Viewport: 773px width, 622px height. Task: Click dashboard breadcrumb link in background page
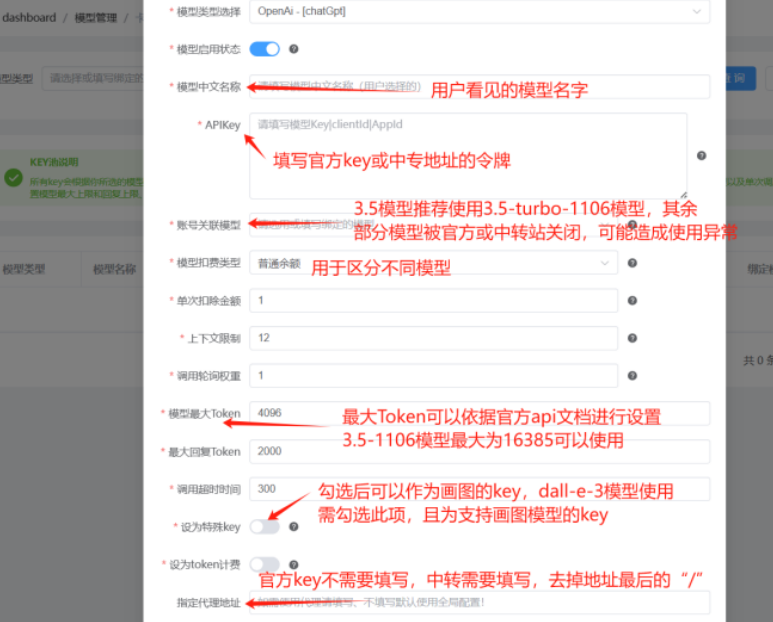29,18
